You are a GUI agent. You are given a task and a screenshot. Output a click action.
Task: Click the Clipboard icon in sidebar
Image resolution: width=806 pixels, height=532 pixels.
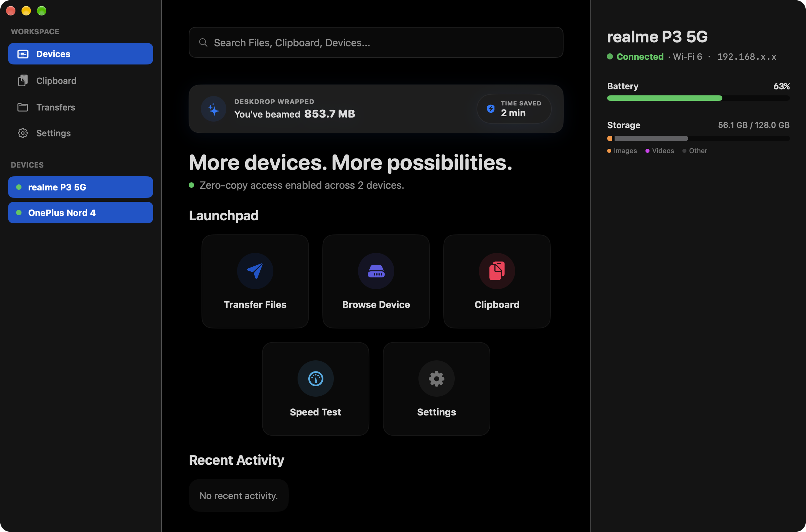click(x=23, y=81)
